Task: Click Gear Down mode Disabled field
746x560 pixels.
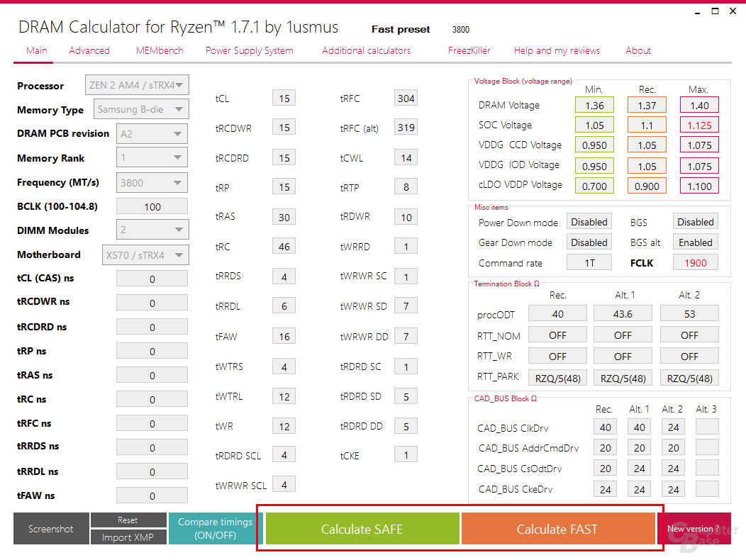Action: (589, 242)
